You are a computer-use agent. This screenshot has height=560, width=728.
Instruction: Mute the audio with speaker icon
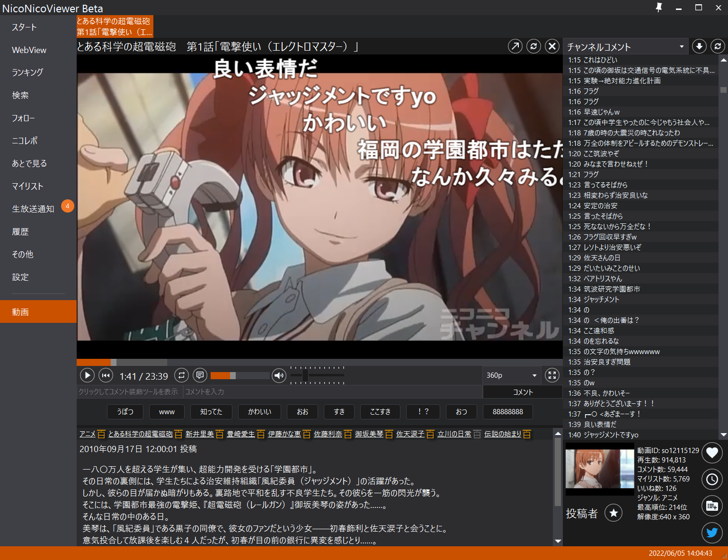click(279, 375)
